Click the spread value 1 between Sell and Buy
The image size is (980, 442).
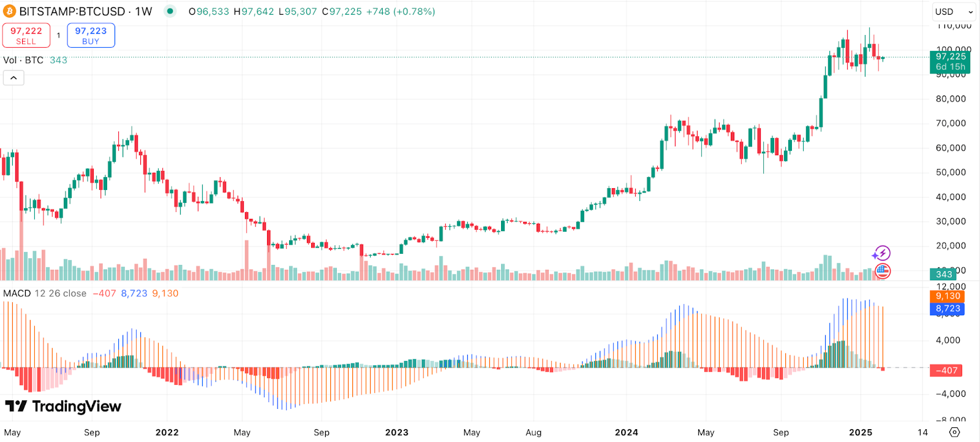(x=59, y=36)
